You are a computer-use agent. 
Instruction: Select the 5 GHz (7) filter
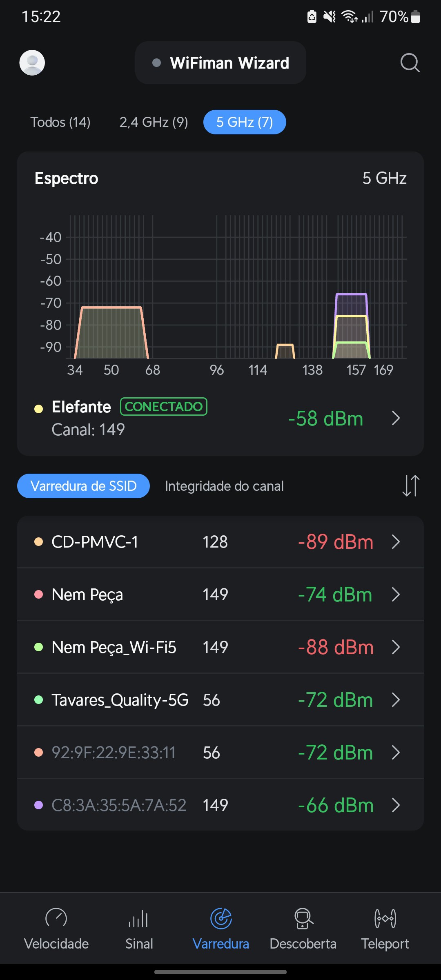tap(245, 122)
